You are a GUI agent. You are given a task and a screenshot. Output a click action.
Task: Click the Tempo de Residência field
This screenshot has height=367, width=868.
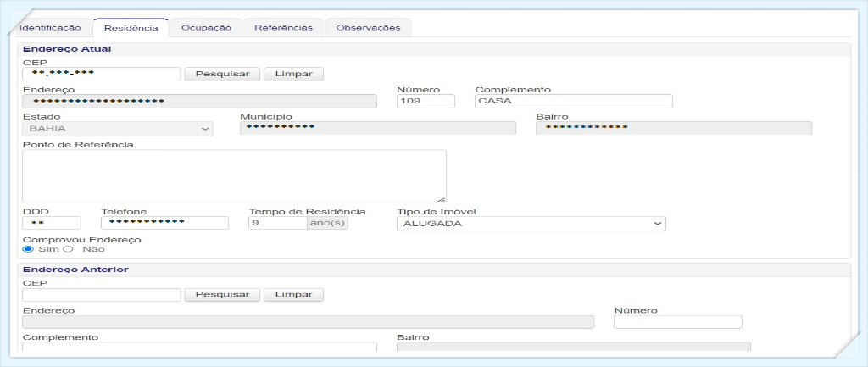pos(278,223)
